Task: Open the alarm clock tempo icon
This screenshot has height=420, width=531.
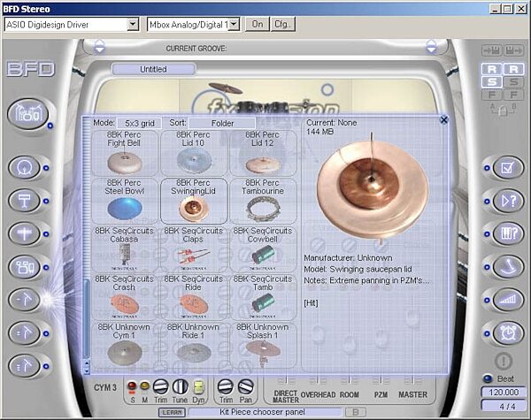Action: [508, 333]
